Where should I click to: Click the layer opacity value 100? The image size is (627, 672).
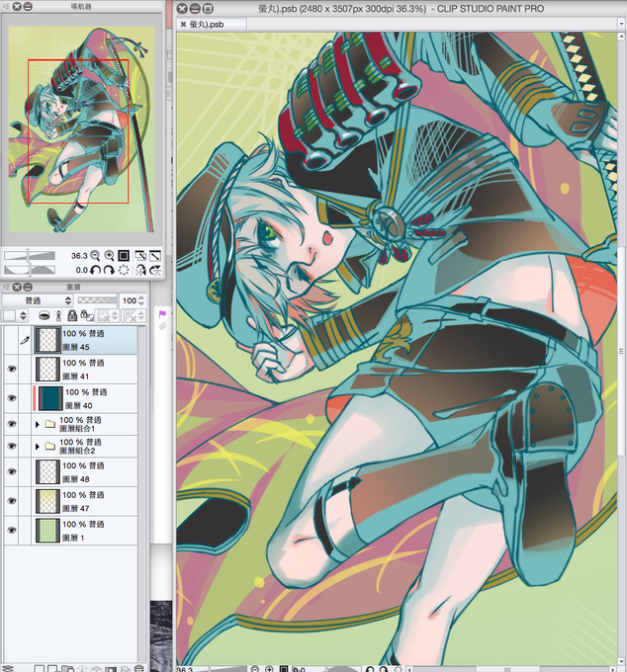[x=130, y=300]
